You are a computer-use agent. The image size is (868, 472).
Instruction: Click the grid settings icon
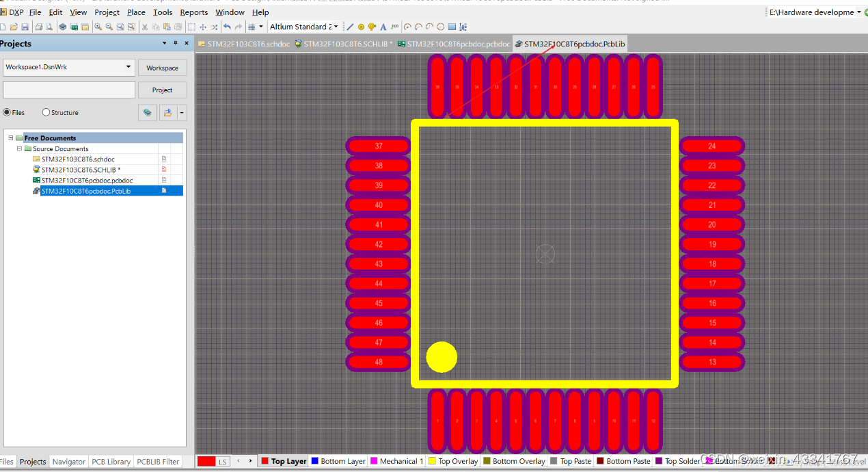[252, 27]
